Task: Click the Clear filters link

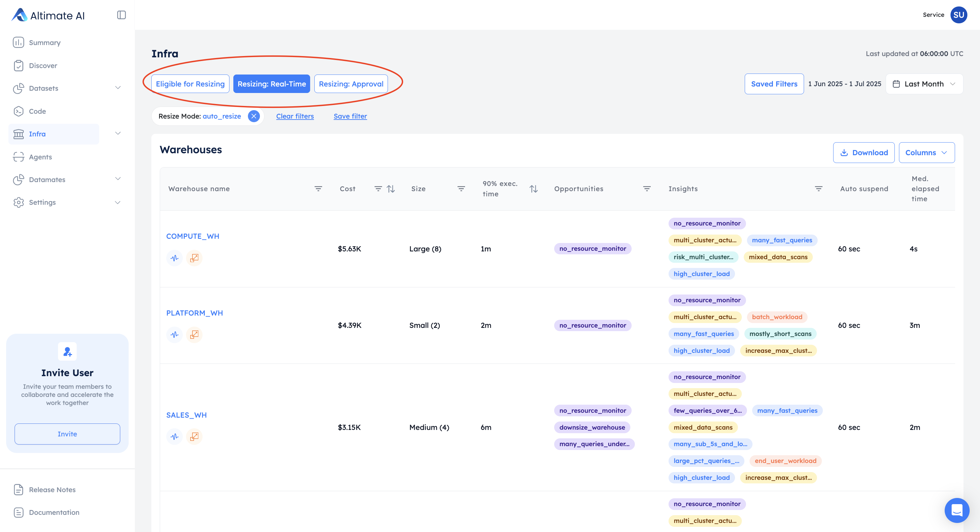Action: tap(295, 116)
